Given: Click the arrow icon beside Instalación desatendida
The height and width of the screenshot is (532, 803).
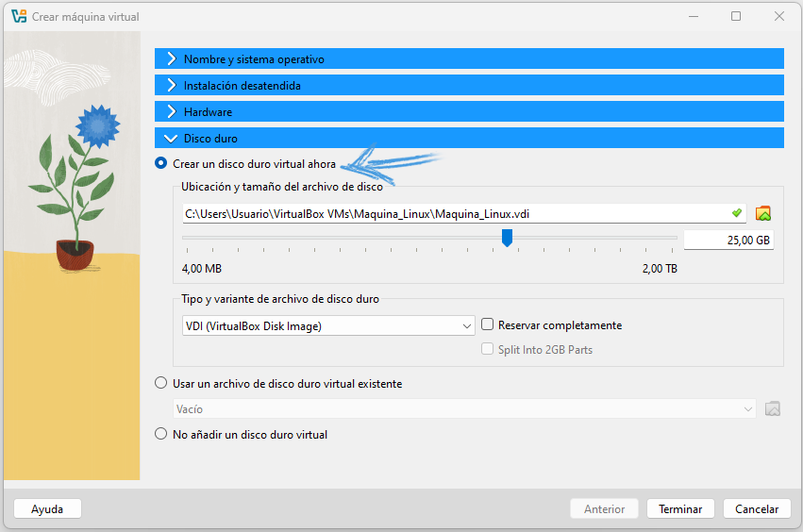Looking at the screenshot, I should click(171, 86).
